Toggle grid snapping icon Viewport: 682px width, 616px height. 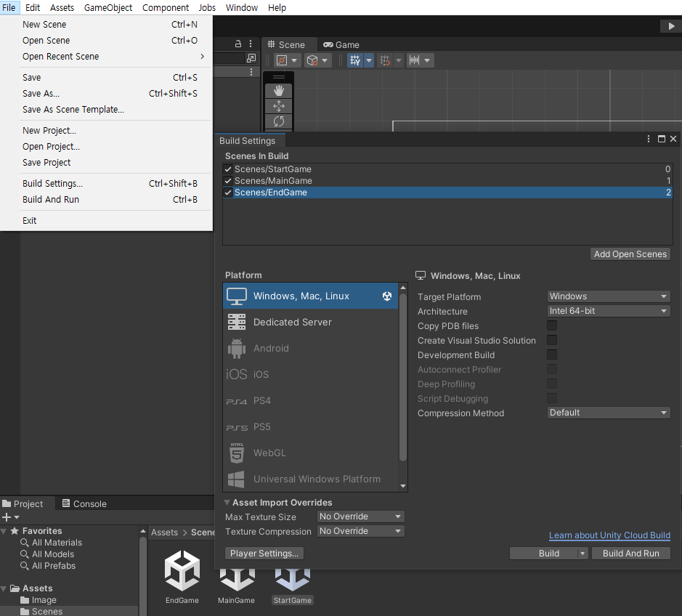pyautogui.click(x=355, y=60)
